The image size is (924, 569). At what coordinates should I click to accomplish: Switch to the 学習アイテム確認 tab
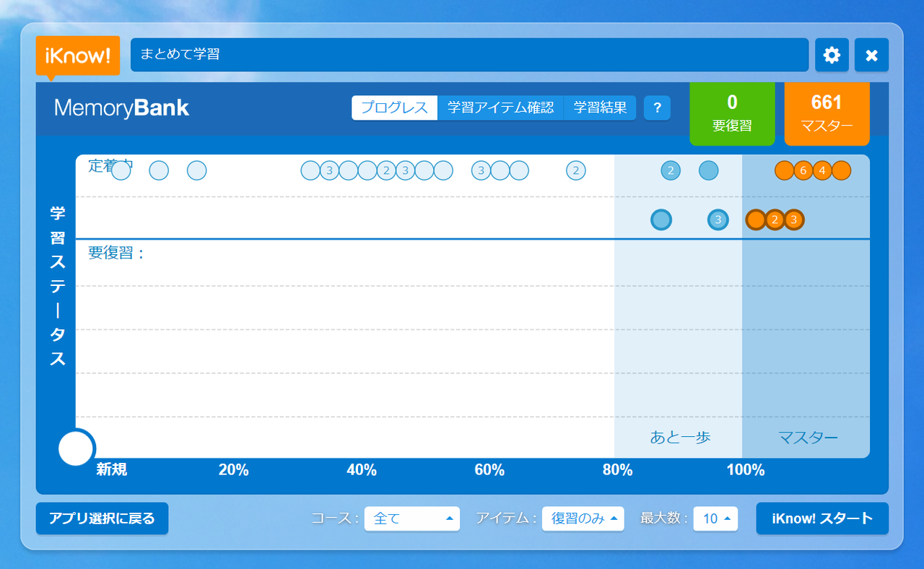[500, 108]
